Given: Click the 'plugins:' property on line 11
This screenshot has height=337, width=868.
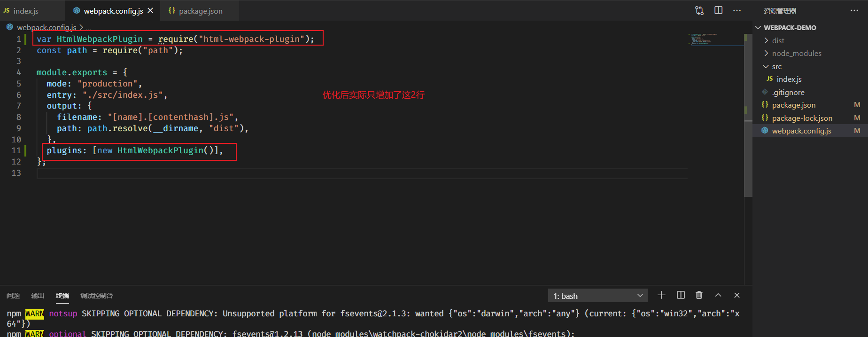Looking at the screenshot, I should pyautogui.click(x=67, y=150).
